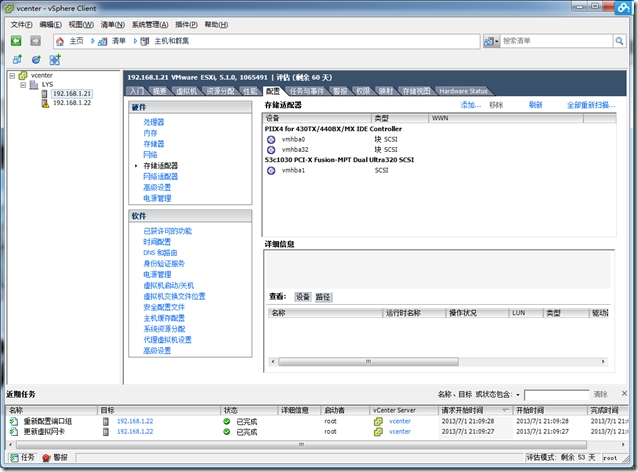Click the 添加... link for storage adapters

[x=471, y=105]
